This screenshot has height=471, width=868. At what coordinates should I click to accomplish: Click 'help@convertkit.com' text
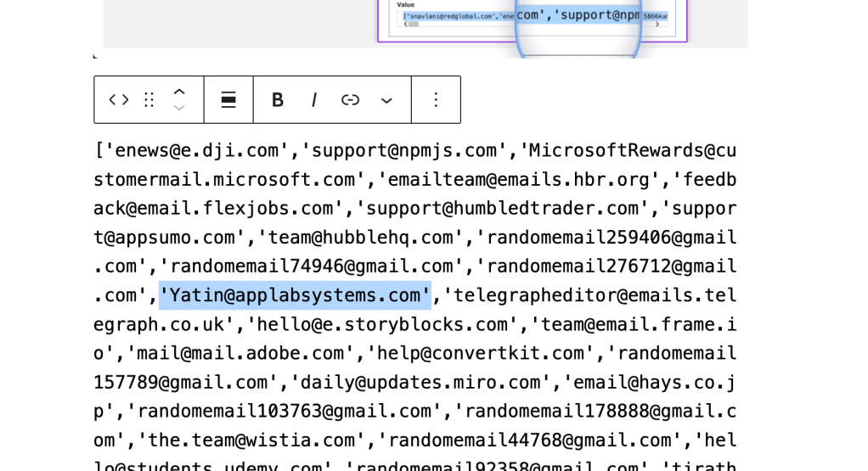[480, 353]
